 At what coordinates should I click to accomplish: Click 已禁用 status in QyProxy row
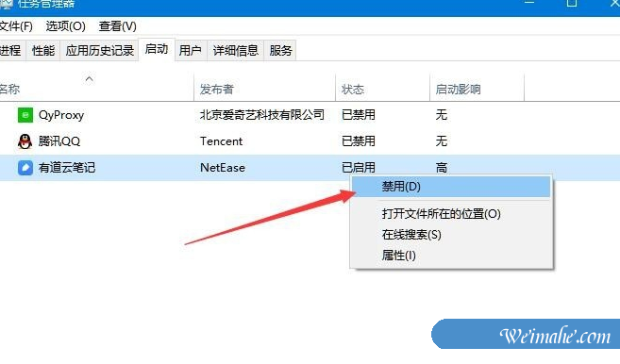point(359,115)
